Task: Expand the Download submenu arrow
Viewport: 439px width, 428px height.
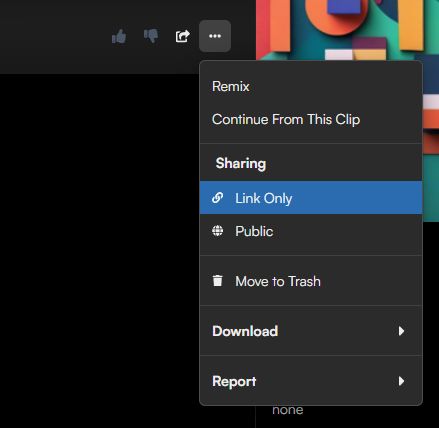Action: (x=401, y=331)
